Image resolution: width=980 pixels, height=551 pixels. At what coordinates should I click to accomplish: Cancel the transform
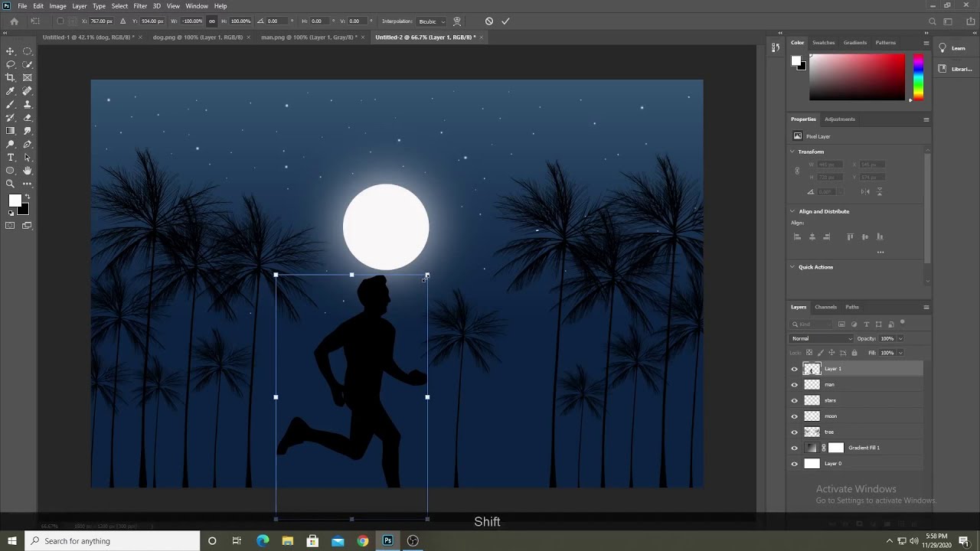[489, 21]
